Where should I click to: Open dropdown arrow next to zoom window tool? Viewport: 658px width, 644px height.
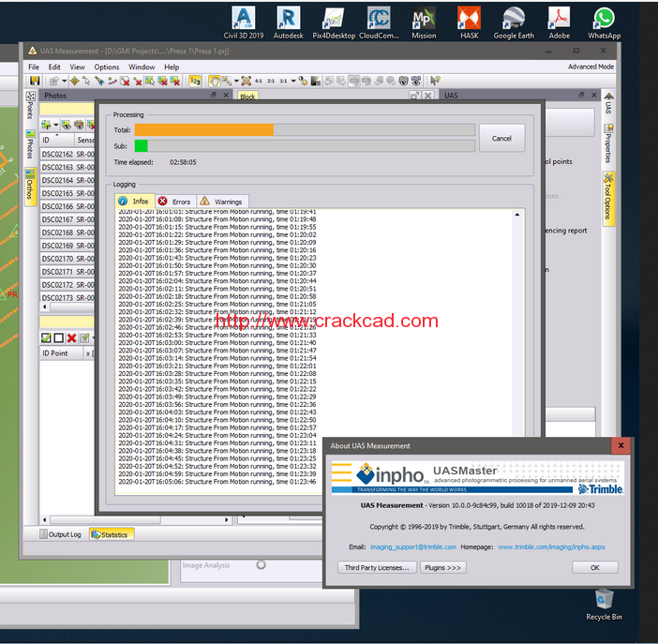coord(236,81)
